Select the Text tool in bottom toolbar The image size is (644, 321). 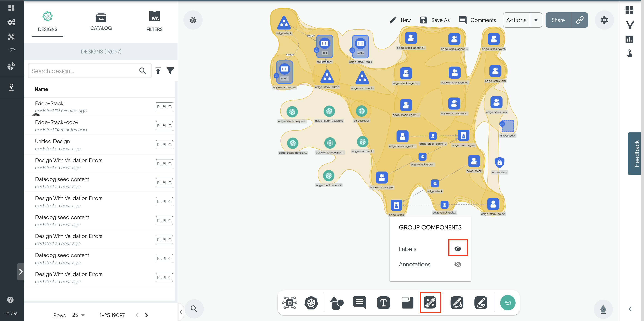(x=383, y=303)
